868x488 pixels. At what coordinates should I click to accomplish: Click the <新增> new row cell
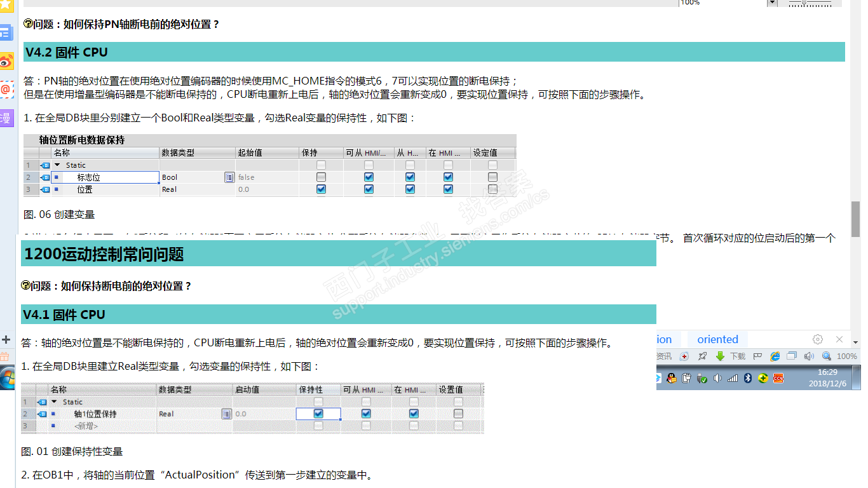[102, 426]
